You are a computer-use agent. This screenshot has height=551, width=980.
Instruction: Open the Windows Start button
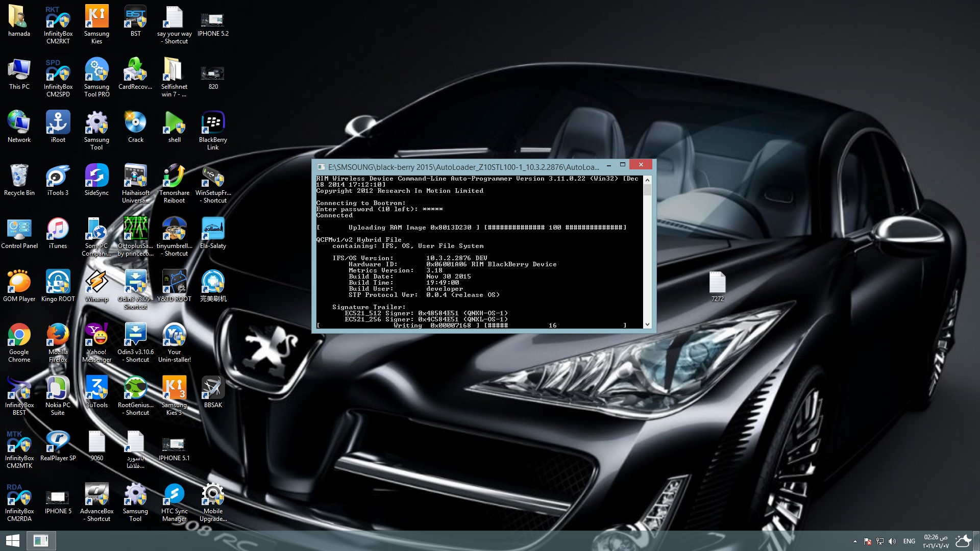[13, 541]
